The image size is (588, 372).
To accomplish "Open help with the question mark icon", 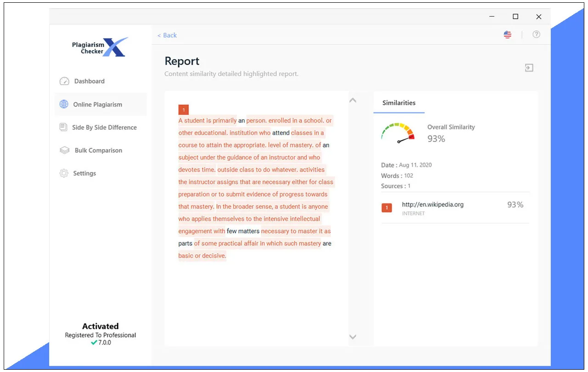I will 536,34.
